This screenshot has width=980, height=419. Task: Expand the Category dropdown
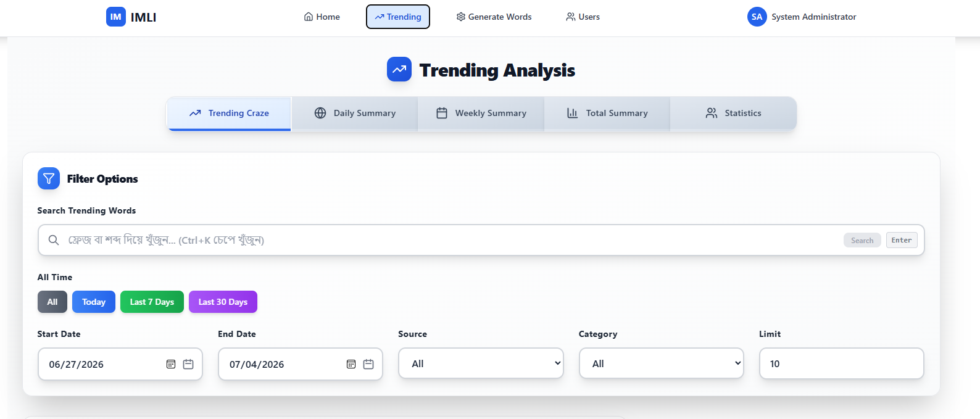pyautogui.click(x=662, y=363)
